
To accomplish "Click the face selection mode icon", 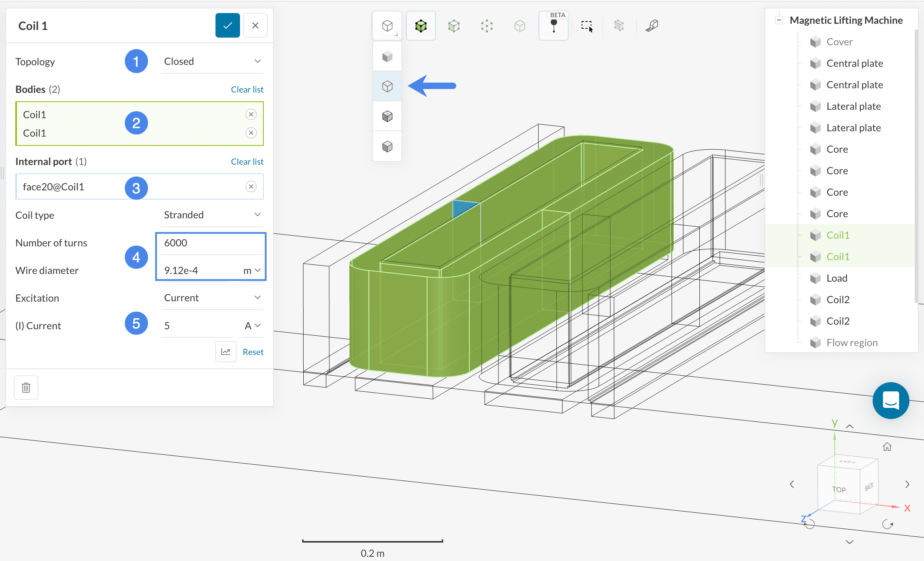I will [x=454, y=26].
